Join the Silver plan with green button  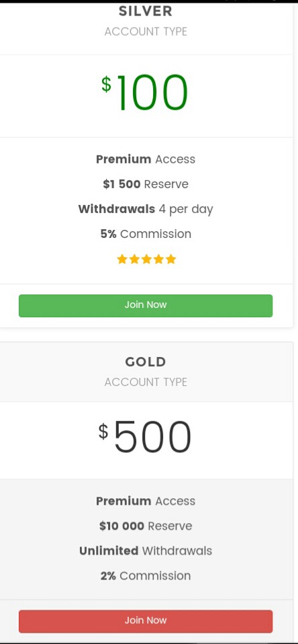pyautogui.click(x=146, y=306)
